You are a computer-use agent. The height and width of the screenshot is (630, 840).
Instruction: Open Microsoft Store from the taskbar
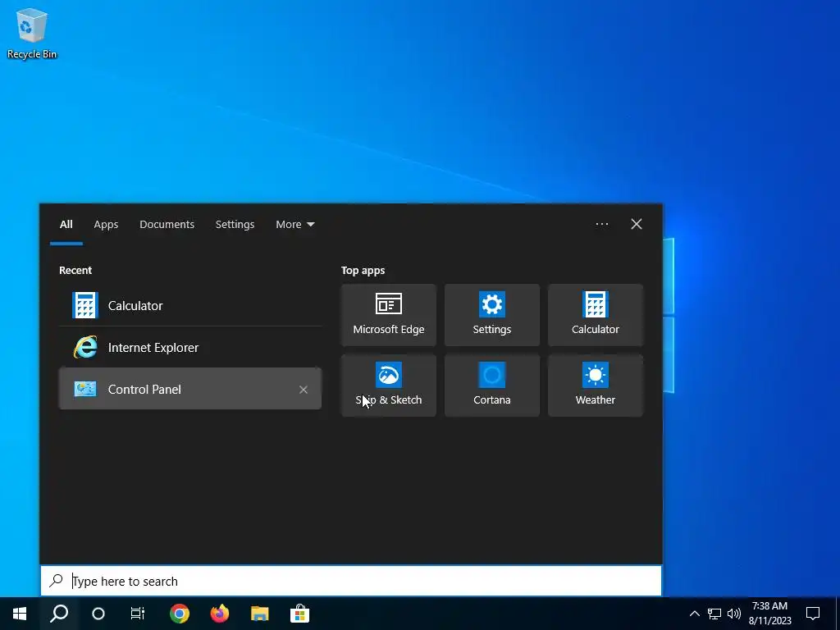pyautogui.click(x=300, y=614)
